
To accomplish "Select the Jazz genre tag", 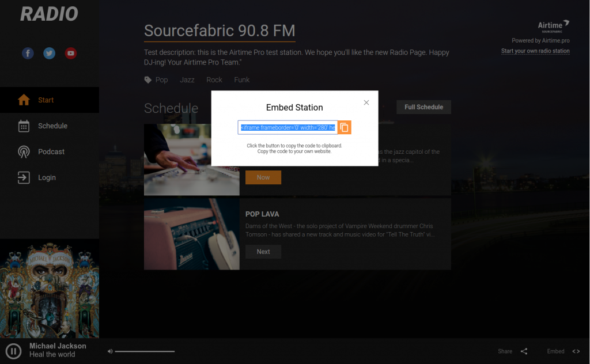I will click(x=187, y=79).
